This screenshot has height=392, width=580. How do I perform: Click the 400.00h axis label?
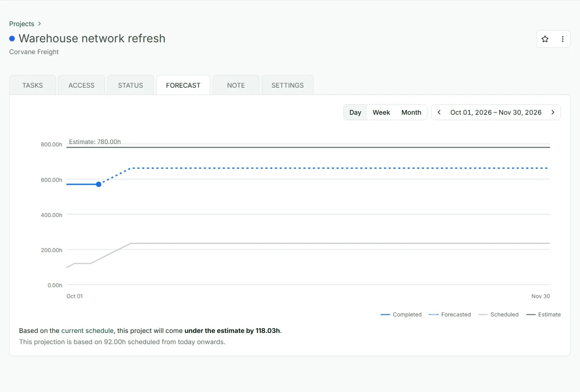pos(51,215)
